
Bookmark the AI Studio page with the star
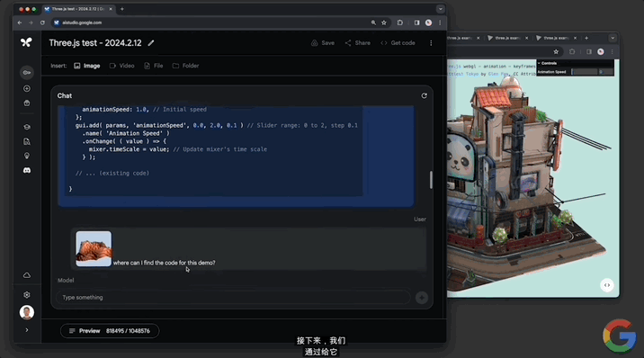click(384, 22)
